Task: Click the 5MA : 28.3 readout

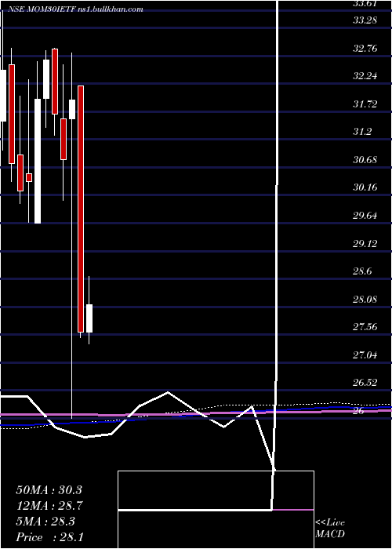Action: (x=45, y=522)
